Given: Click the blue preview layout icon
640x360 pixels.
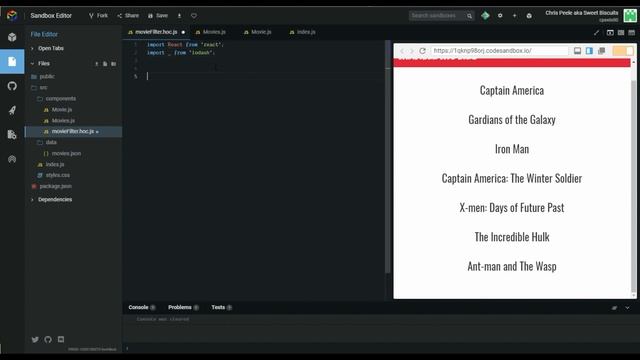Looking at the screenshot, I should pyautogui.click(x=589, y=51).
